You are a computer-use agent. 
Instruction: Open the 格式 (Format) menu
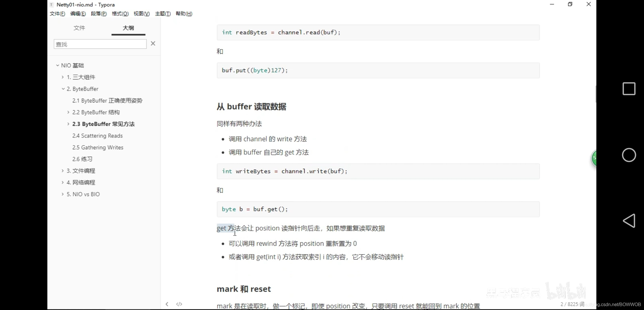pos(120,13)
